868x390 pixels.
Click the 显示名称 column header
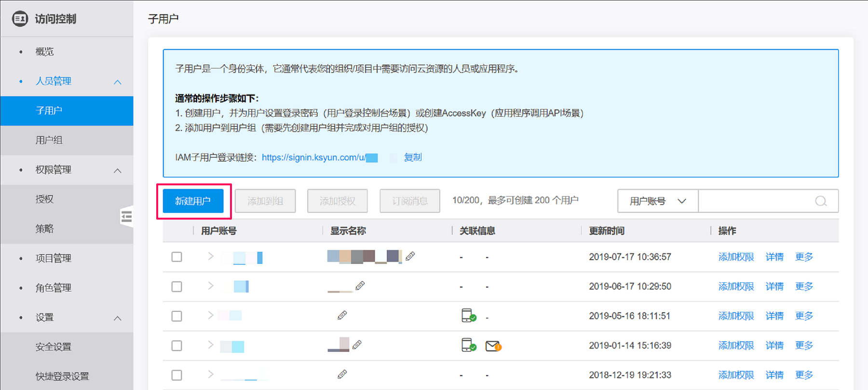tap(348, 231)
